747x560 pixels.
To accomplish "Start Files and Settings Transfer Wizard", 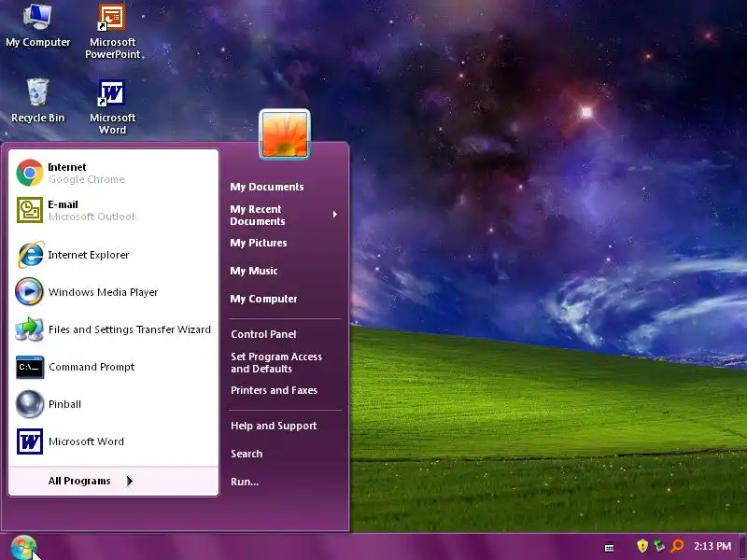I will [113, 329].
